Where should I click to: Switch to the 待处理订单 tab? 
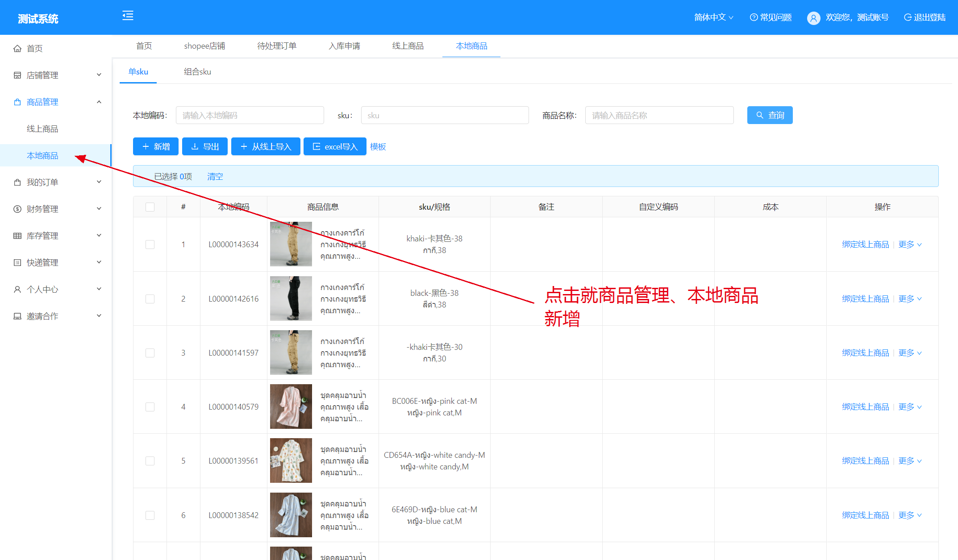point(277,46)
